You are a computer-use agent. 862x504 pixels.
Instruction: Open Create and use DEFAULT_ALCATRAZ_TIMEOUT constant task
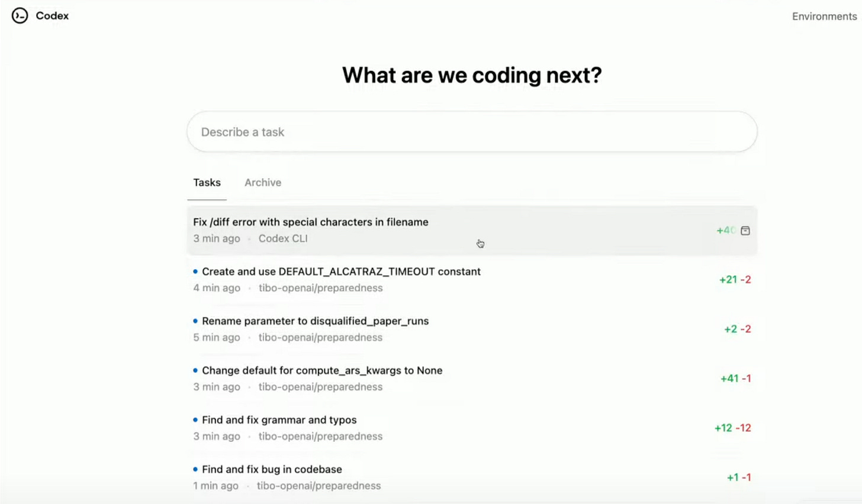472,280
